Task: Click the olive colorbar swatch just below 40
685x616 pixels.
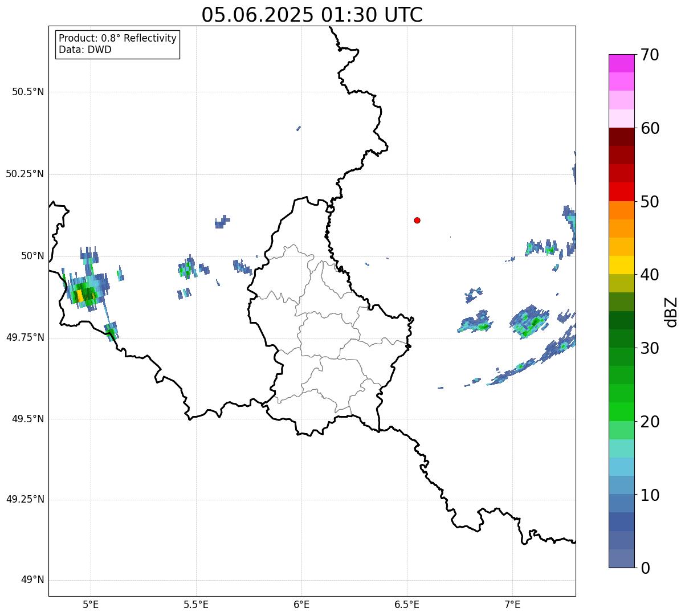Action: [622, 283]
